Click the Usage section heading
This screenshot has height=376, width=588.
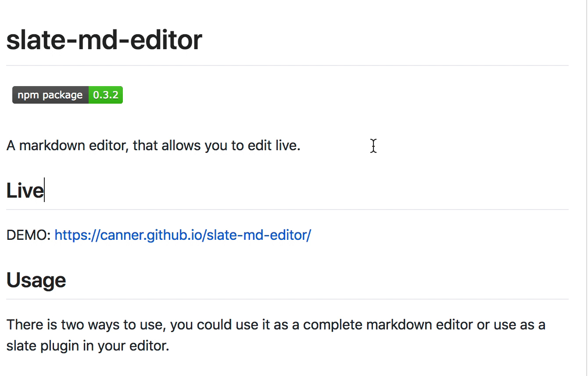point(36,280)
